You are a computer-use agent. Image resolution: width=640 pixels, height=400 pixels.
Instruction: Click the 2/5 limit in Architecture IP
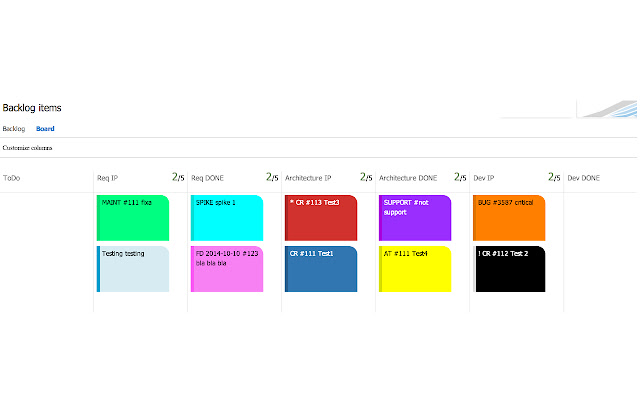(x=366, y=177)
